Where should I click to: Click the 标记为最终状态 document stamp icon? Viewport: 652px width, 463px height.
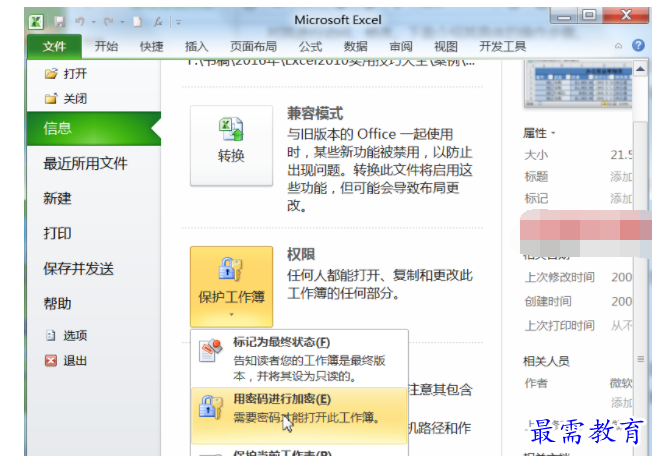pos(211,350)
